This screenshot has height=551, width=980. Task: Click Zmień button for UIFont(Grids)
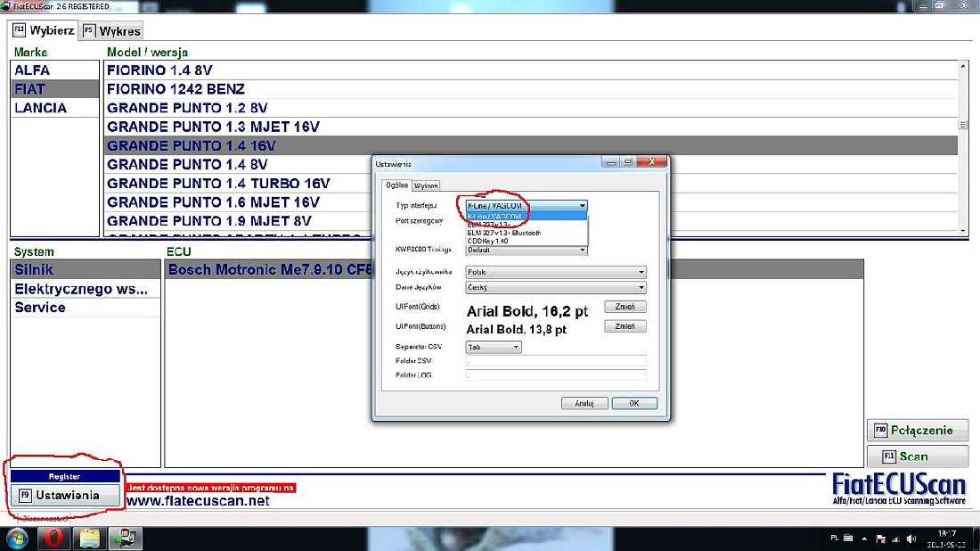(625, 307)
